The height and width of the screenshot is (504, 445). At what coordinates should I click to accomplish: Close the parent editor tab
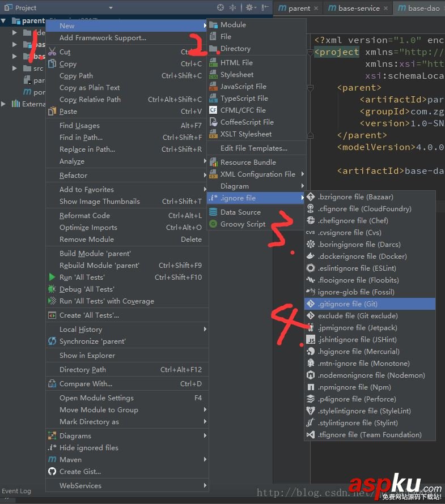coord(316,8)
